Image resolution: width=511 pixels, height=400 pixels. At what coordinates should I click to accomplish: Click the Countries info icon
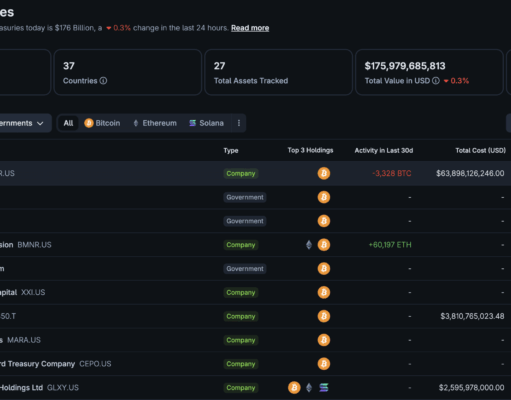click(x=103, y=81)
